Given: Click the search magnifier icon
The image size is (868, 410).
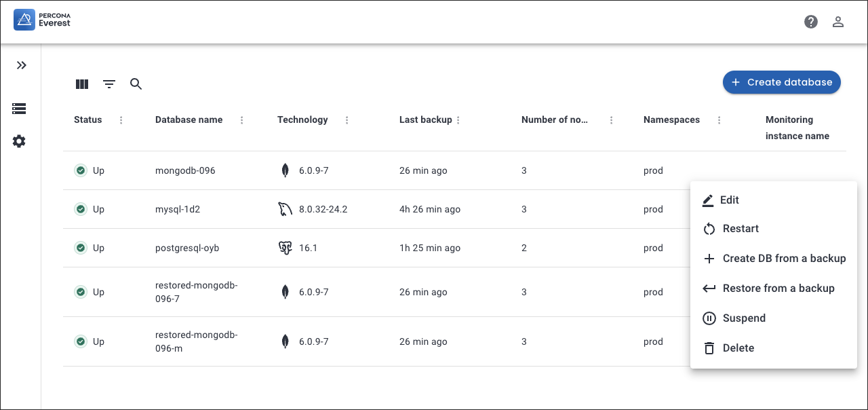Looking at the screenshot, I should tap(136, 84).
